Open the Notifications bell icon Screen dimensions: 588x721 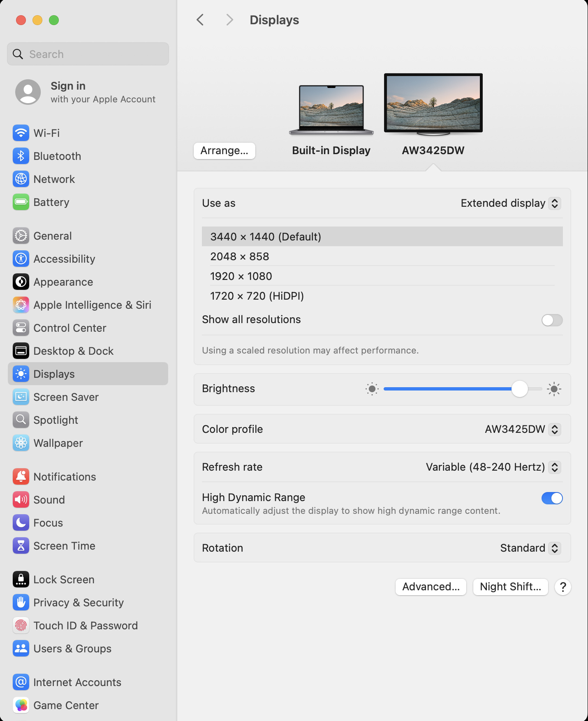pos(21,476)
